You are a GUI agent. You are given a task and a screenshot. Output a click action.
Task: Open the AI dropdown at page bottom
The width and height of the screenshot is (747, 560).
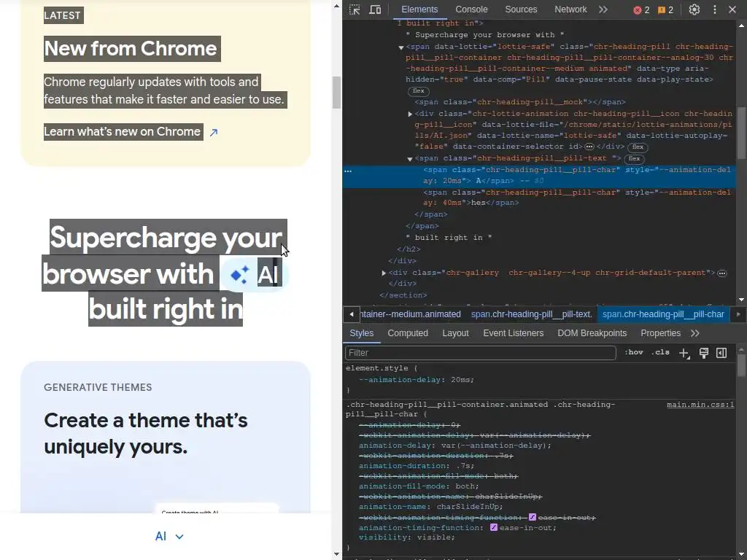coord(169,536)
